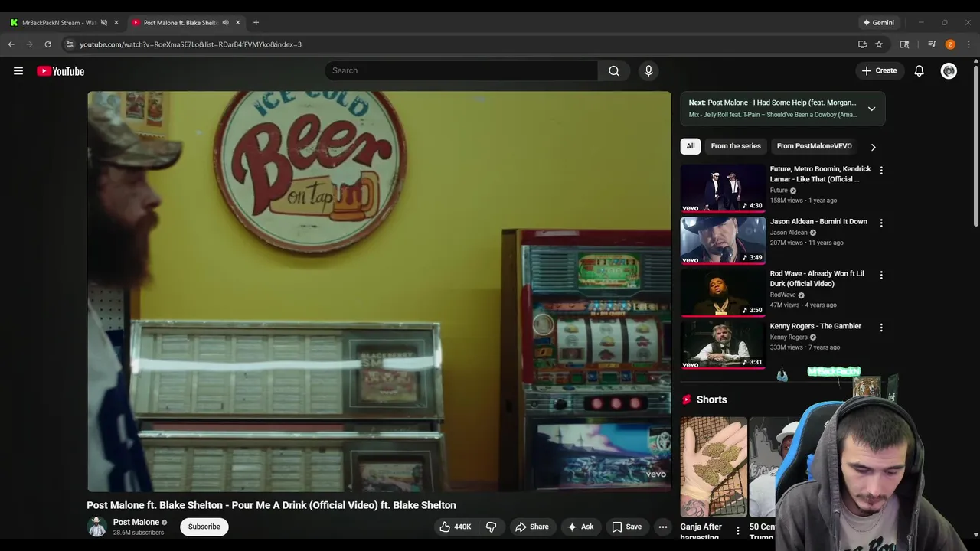
Task: Open options for Kenny Rogers The Gambler
Action: [881, 328]
